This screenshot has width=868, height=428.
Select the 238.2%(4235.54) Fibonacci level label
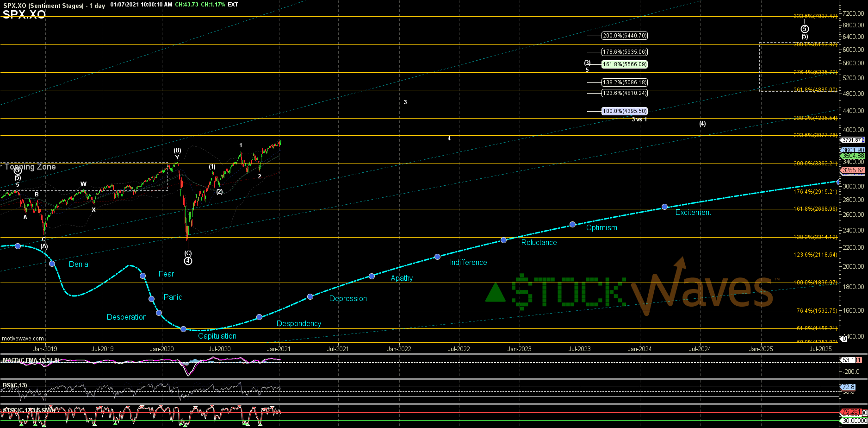[815, 118]
